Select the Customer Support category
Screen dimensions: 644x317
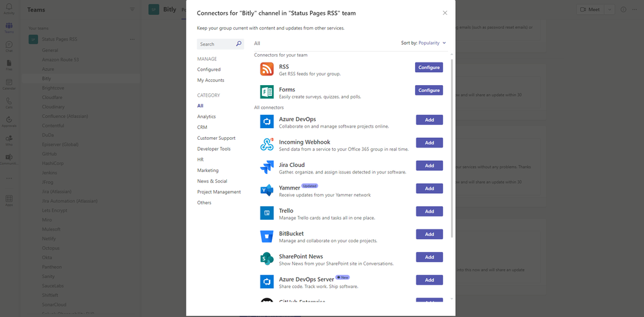pos(216,138)
